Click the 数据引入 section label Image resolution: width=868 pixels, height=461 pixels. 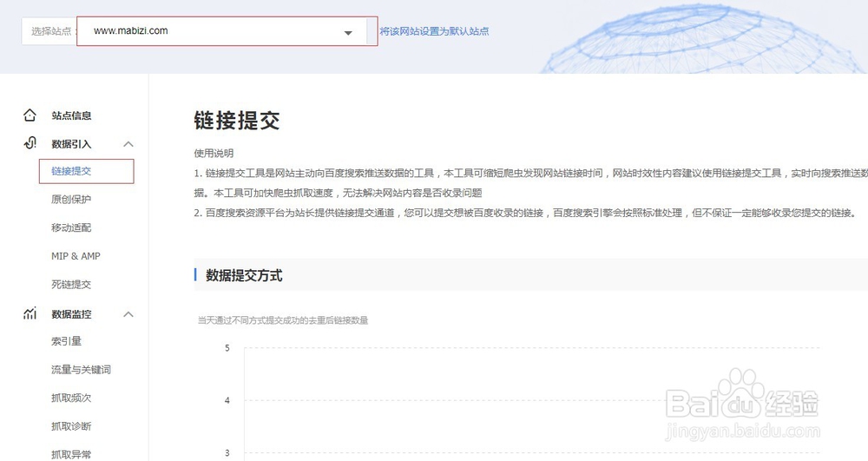[x=71, y=144]
